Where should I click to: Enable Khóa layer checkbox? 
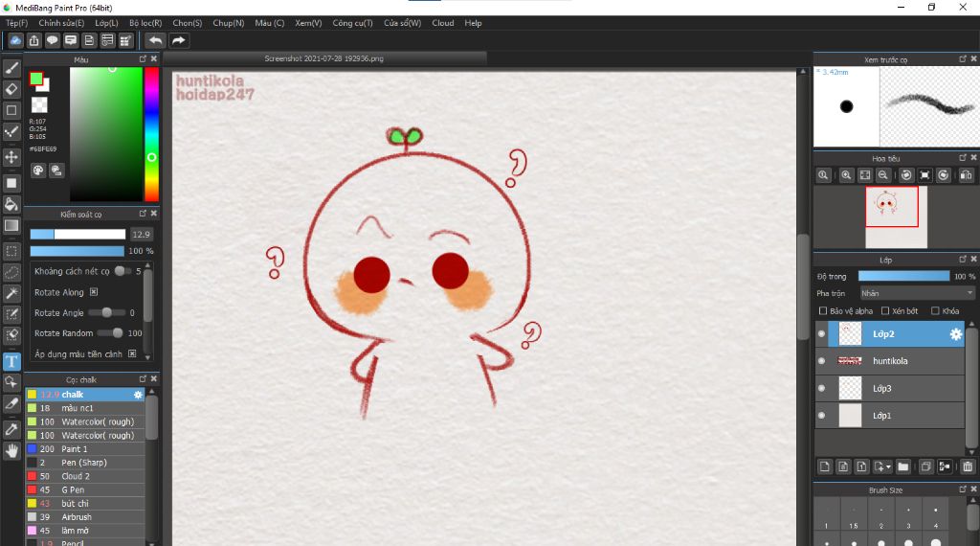click(x=935, y=311)
